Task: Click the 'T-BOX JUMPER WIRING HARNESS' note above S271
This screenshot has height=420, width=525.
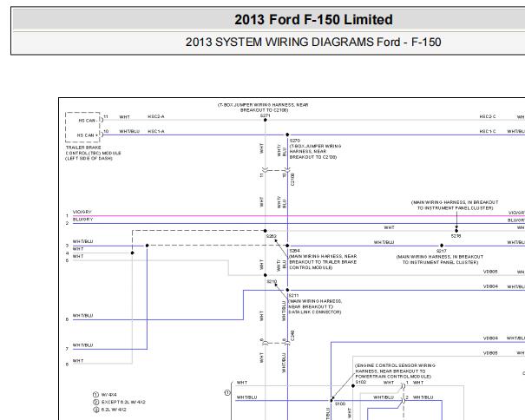Action: pyautogui.click(x=263, y=108)
